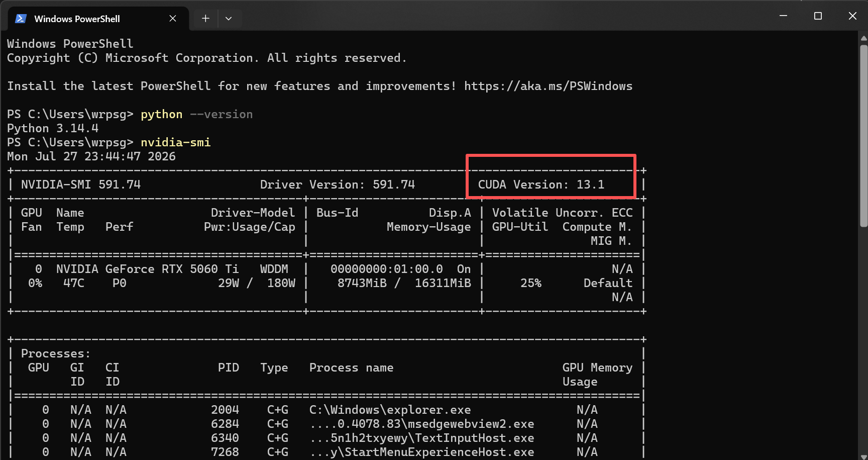Open a new tab with the plus button

coord(205,19)
